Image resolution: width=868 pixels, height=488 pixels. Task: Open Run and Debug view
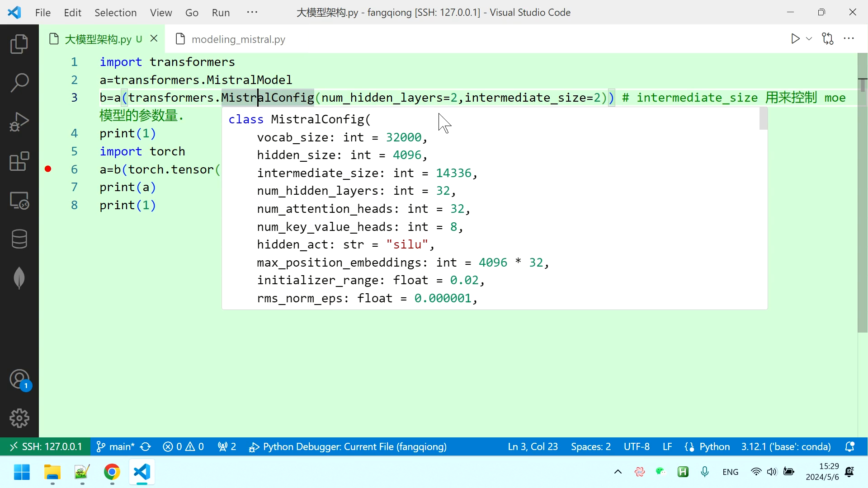[19, 122]
